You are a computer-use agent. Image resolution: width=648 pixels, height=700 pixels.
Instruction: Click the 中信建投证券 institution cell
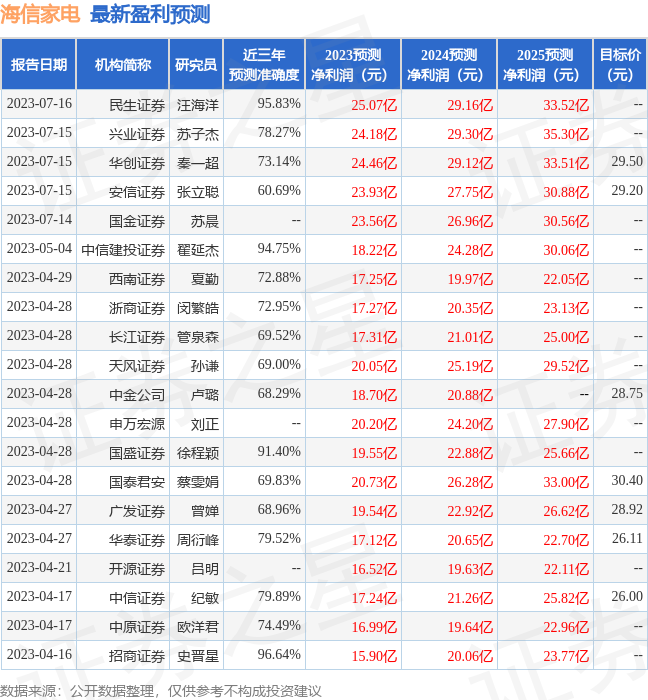point(123,250)
